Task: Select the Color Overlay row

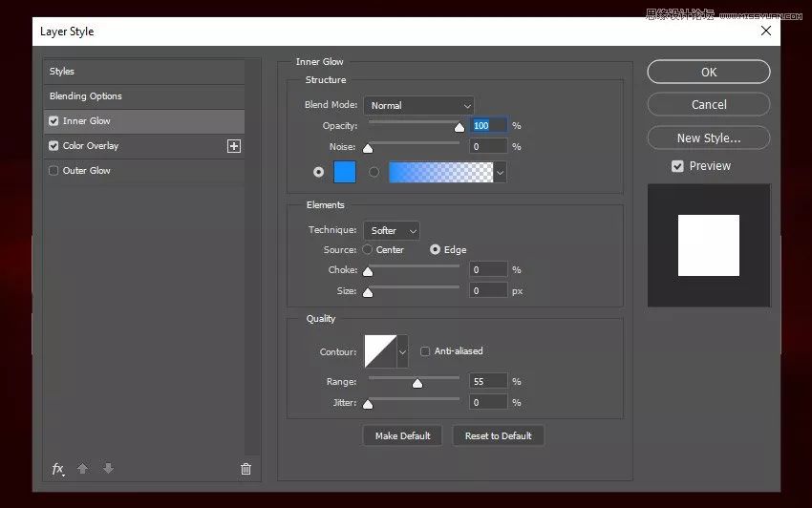Action: 144,146
